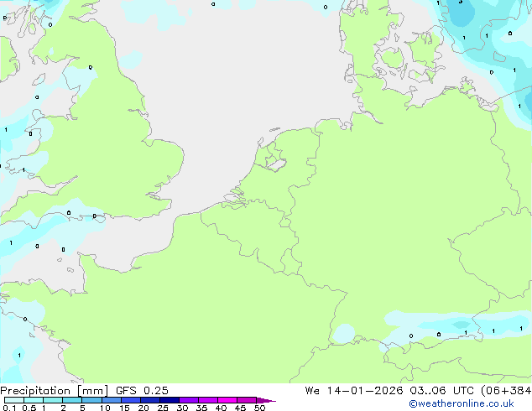Click the '0.5' legend scale label
The height and width of the screenshot is (411, 532).
pos(29,408)
